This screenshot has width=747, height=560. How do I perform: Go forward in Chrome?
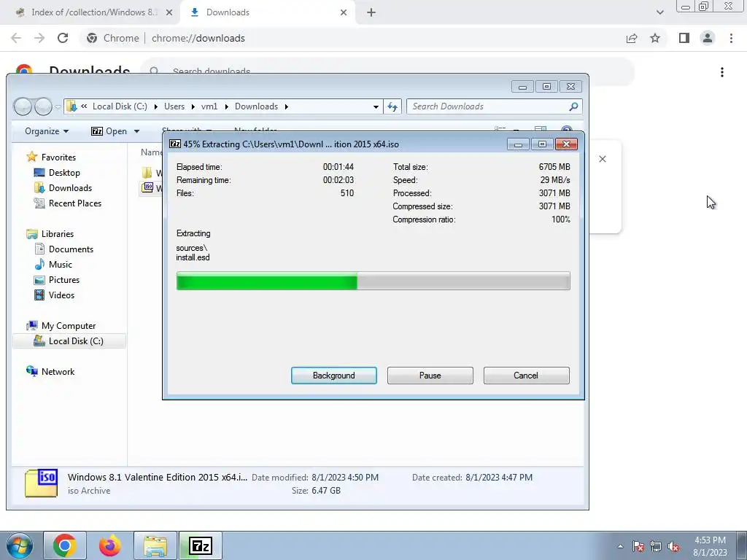pos(39,38)
